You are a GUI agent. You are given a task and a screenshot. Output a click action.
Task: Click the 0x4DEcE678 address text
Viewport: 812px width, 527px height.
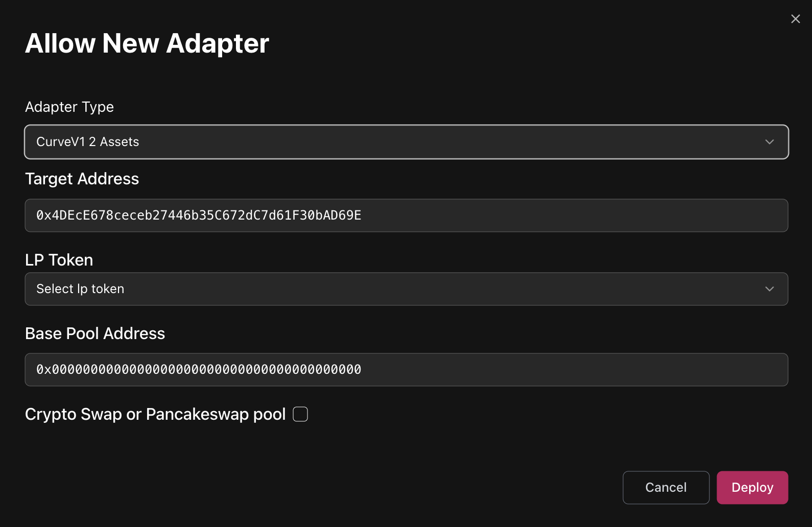[199, 215]
